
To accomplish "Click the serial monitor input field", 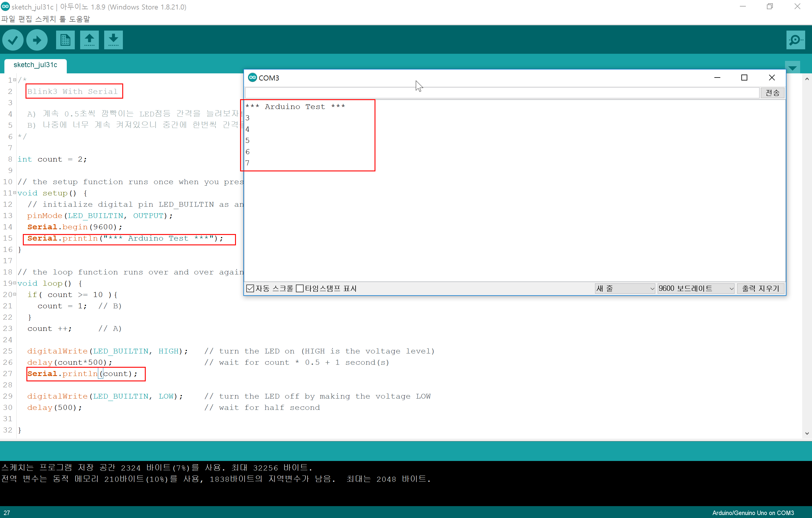I will click(502, 93).
